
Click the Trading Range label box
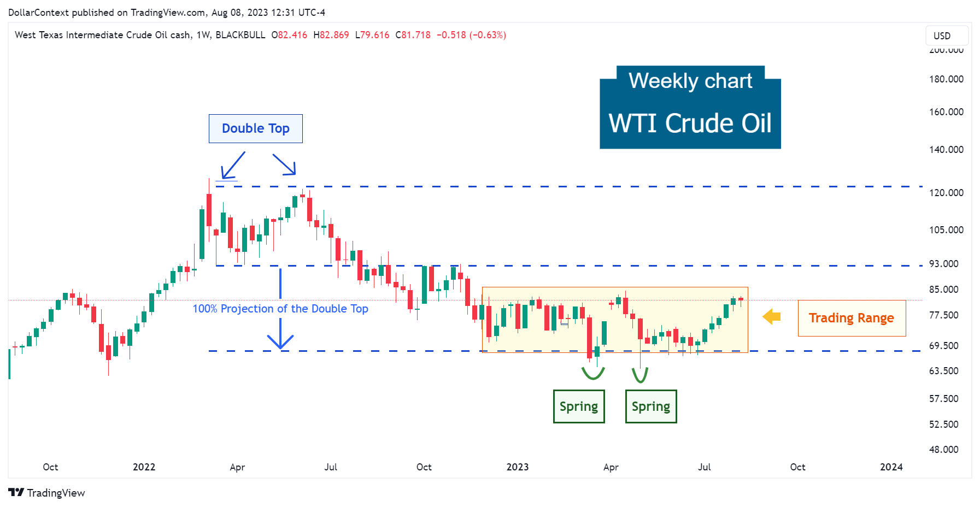(852, 317)
